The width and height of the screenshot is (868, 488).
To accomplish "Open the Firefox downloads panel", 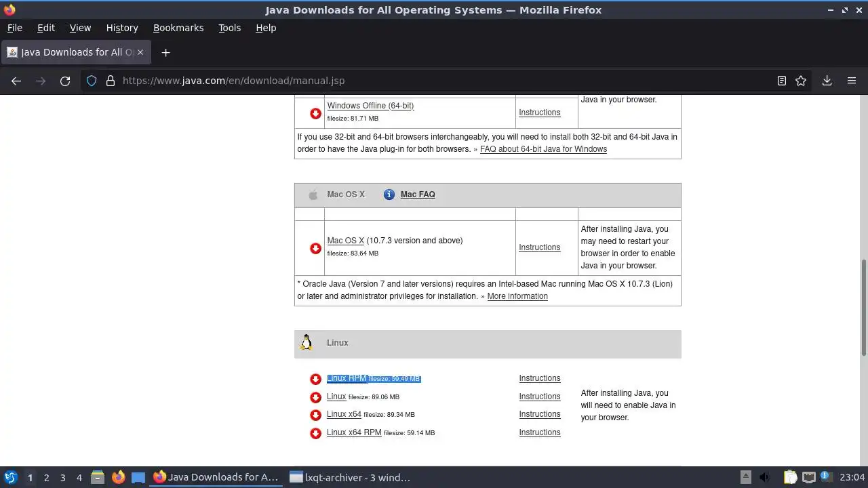I will [827, 81].
